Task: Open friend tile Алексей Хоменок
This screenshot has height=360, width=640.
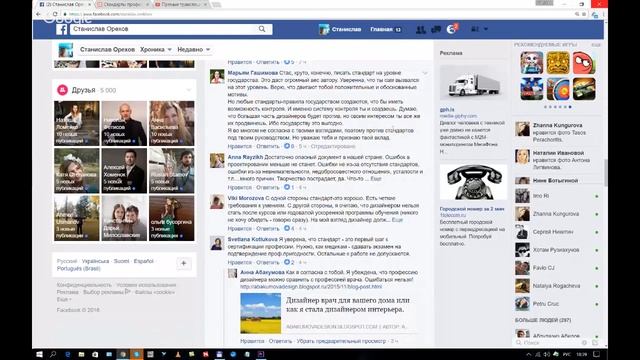Action: [124, 171]
